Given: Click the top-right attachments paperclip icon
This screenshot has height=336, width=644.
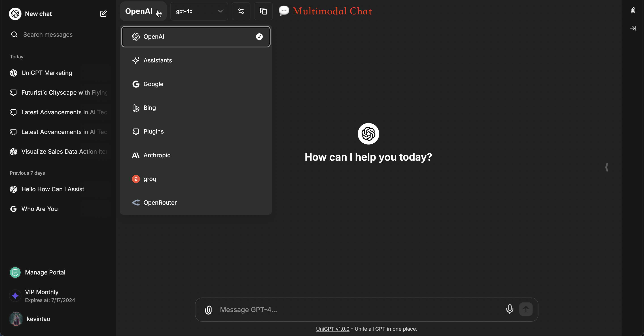Looking at the screenshot, I should point(633,11).
